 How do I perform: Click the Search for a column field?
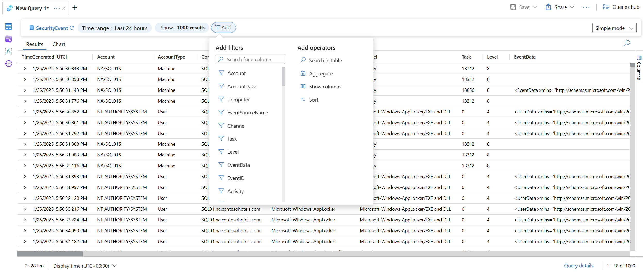click(x=250, y=60)
